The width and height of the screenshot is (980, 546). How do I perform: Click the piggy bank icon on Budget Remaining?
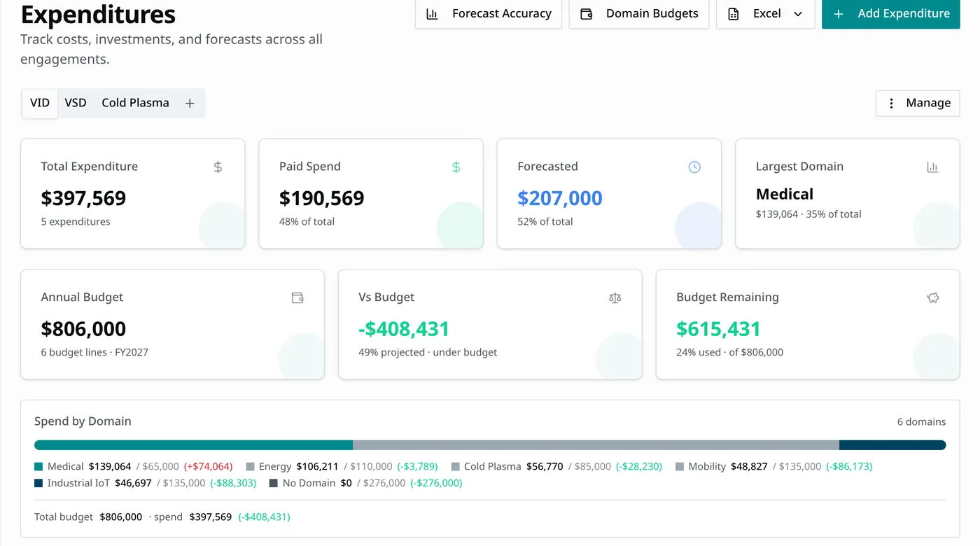point(932,298)
